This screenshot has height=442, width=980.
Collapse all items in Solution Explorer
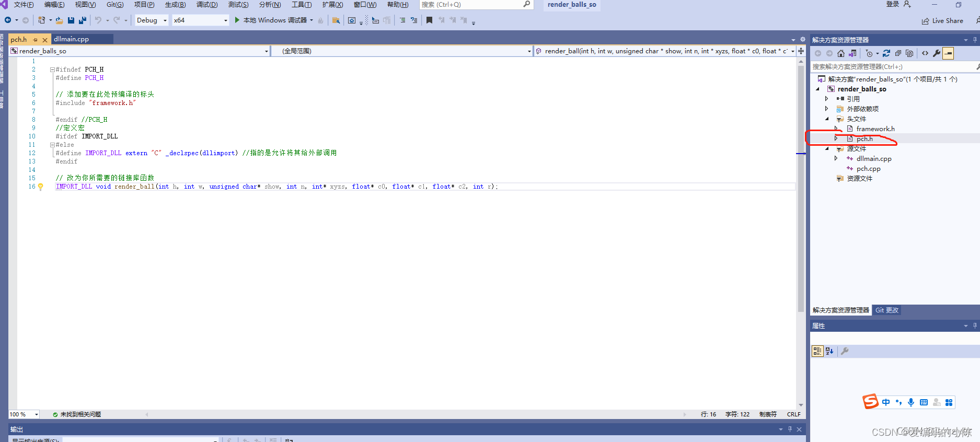tap(898, 53)
